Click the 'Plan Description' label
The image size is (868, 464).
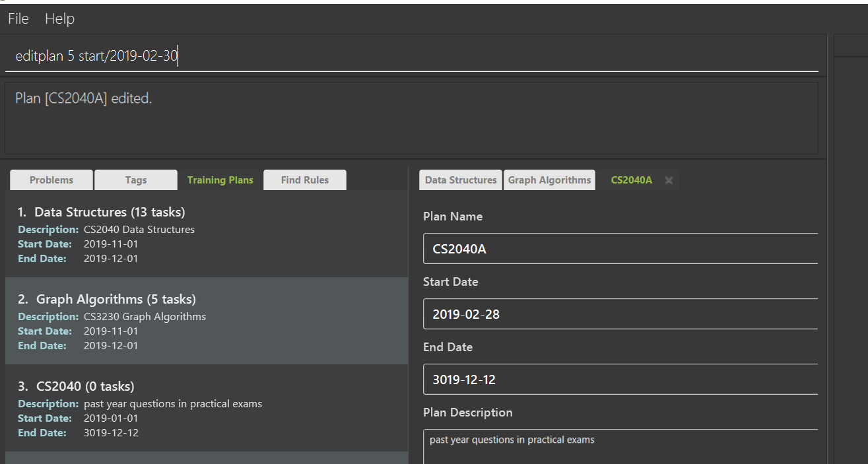tap(468, 413)
